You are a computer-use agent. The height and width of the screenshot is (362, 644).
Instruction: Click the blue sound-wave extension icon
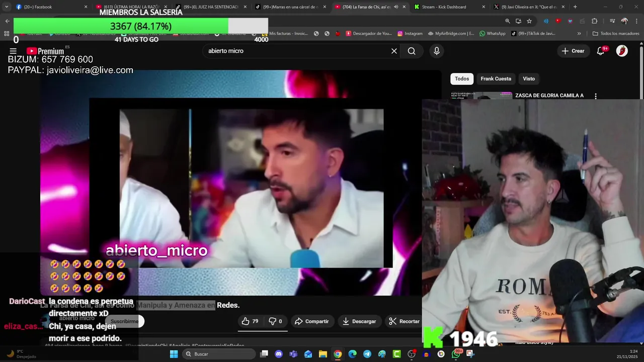[546, 21]
